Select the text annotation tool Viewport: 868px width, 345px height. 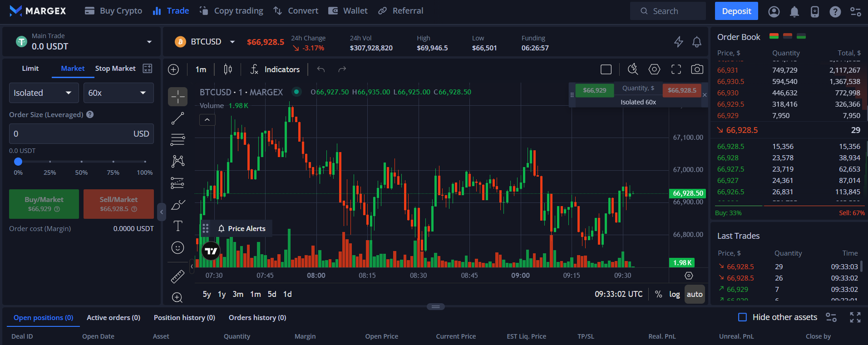pyautogui.click(x=178, y=226)
